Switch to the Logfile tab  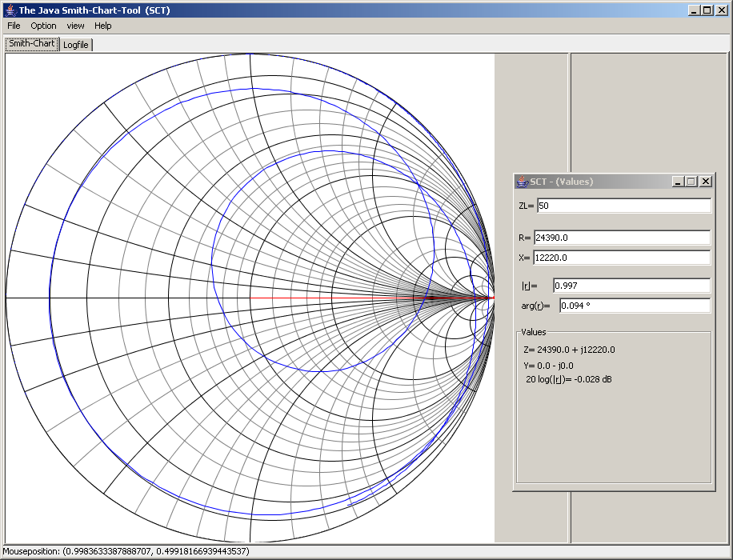76,45
